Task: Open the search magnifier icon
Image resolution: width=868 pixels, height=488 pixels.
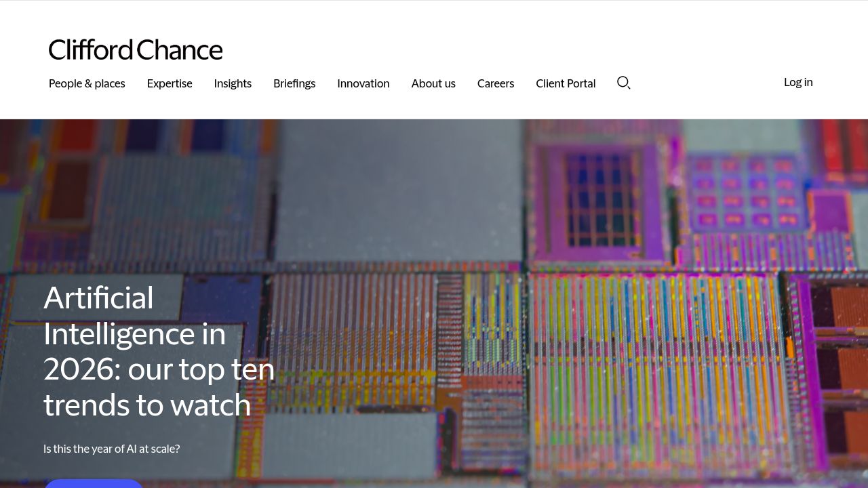Action: pyautogui.click(x=624, y=83)
